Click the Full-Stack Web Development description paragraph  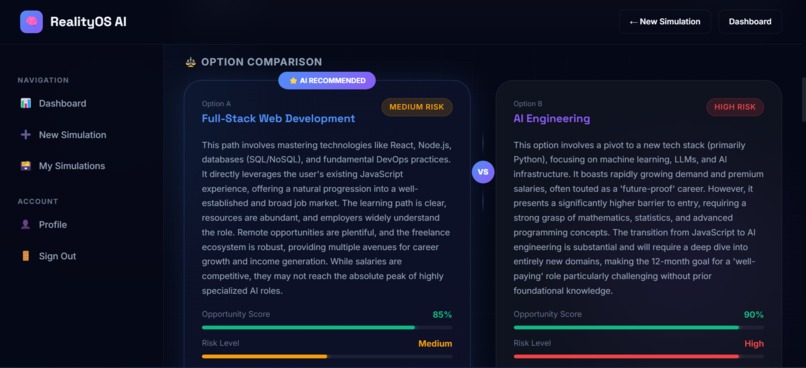click(327, 218)
